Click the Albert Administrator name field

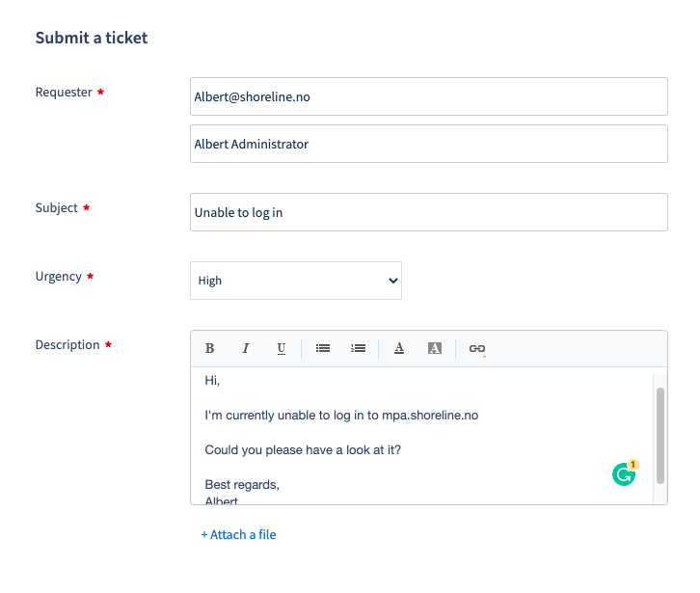pos(429,144)
